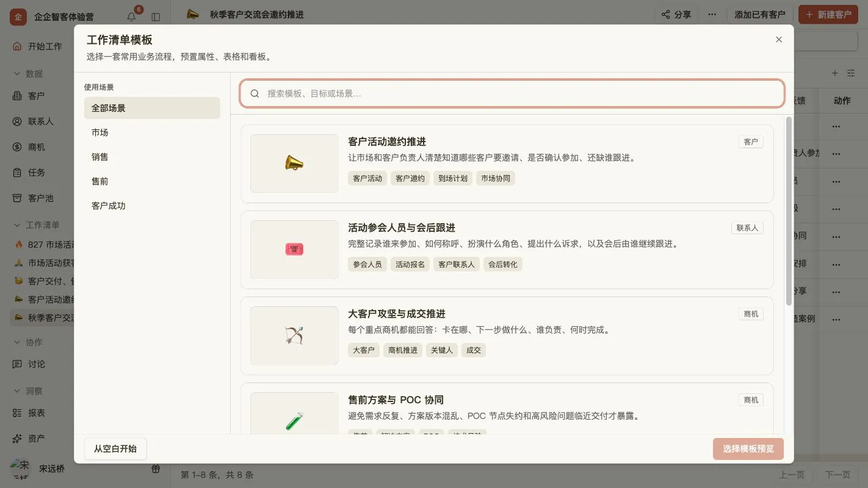Open the table filter settings icon
This screenshot has height=488, width=868.
click(x=851, y=73)
